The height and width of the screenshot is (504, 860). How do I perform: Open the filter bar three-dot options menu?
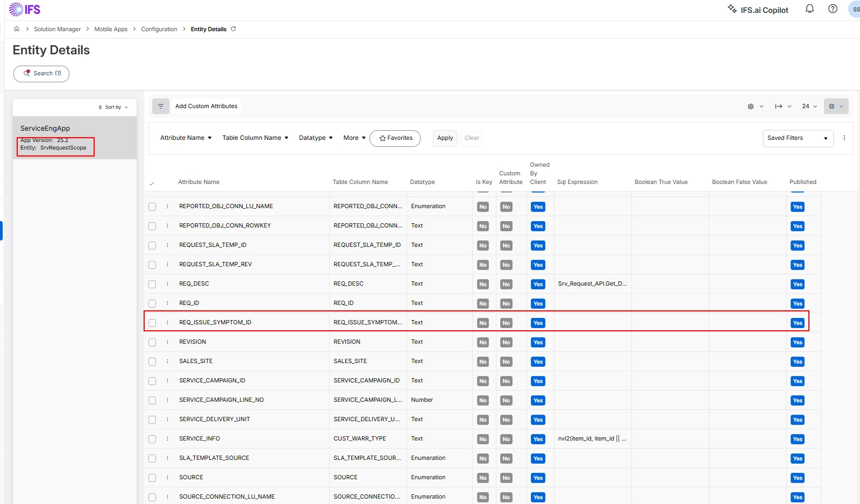click(x=844, y=138)
